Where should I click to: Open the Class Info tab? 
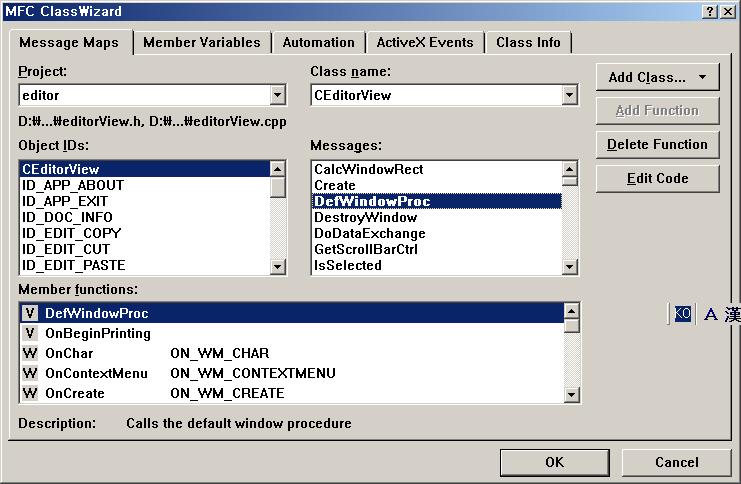pyautogui.click(x=528, y=43)
